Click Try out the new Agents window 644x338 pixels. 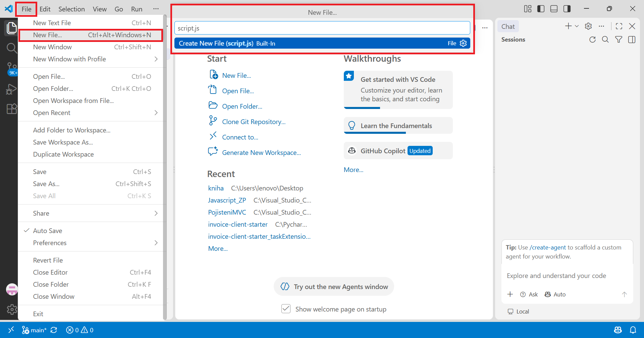[334, 287]
